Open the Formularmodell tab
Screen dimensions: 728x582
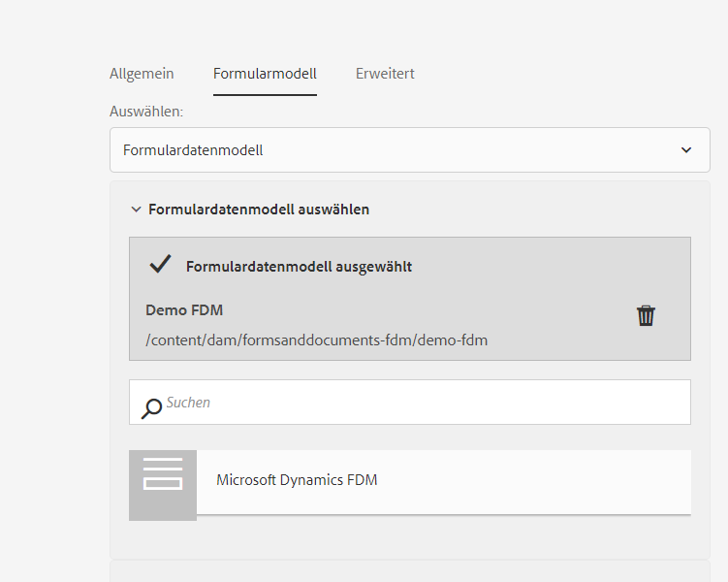(265, 74)
